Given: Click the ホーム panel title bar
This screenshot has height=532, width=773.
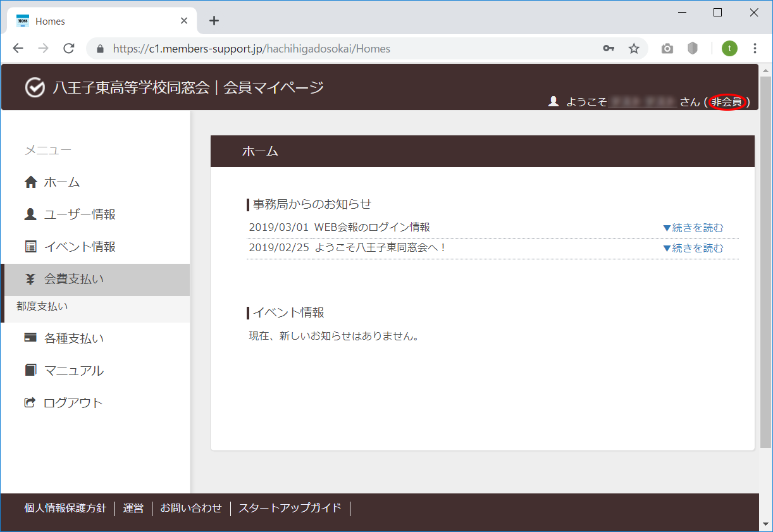Looking at the screenshot, I should coord(483,151).
